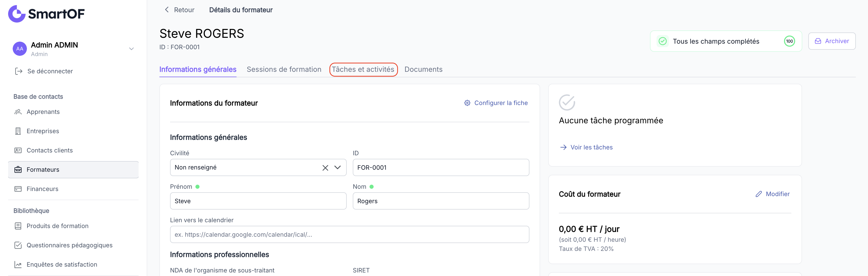The height and width of the screenshot is (276, 868).
Task: Select Formateurs in the sidebar
Action: [73, 169]
